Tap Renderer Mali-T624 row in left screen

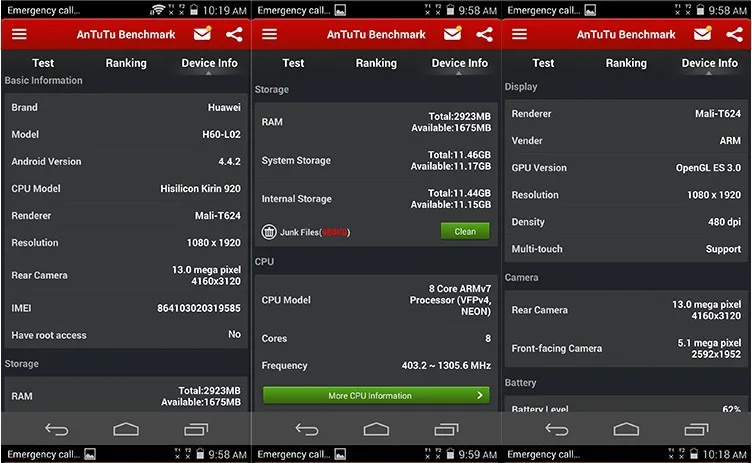click(x=126, y=215)
